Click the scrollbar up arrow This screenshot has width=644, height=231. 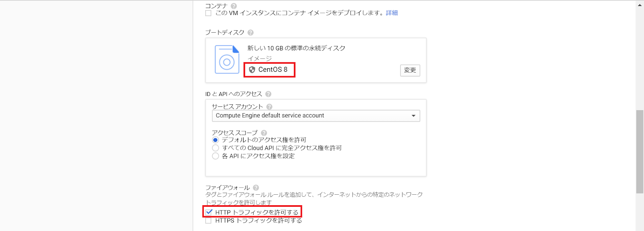640,5
